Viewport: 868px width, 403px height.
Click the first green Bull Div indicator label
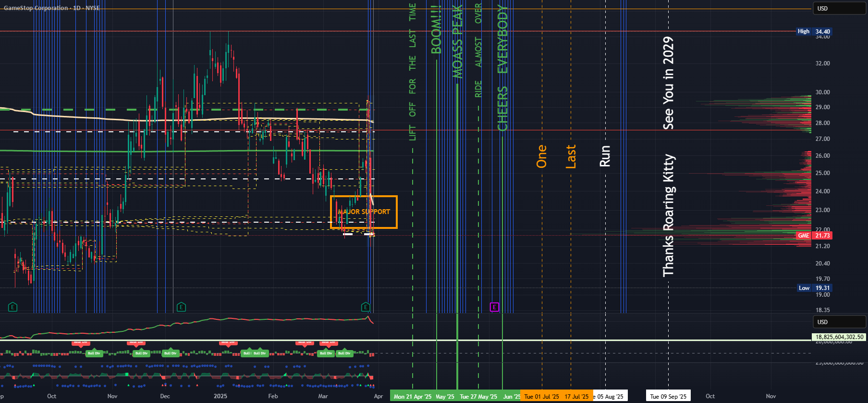click(x=94, y=353)
